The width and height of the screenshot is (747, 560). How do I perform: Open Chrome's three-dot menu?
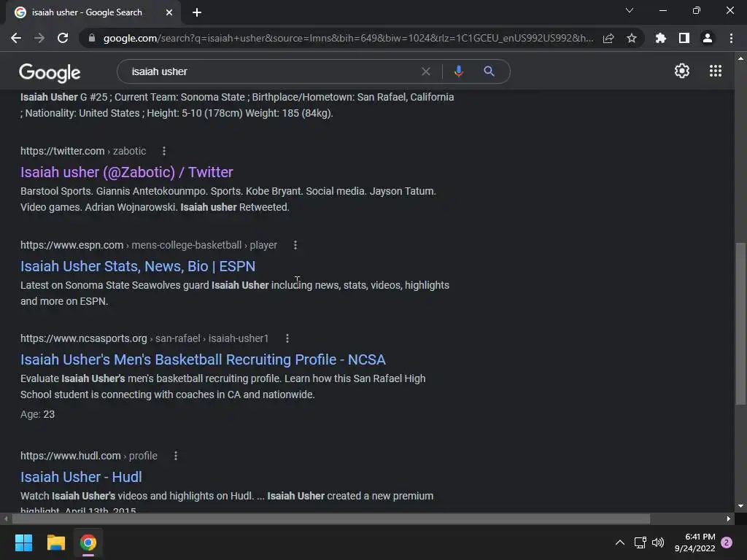tap(731, 38)
